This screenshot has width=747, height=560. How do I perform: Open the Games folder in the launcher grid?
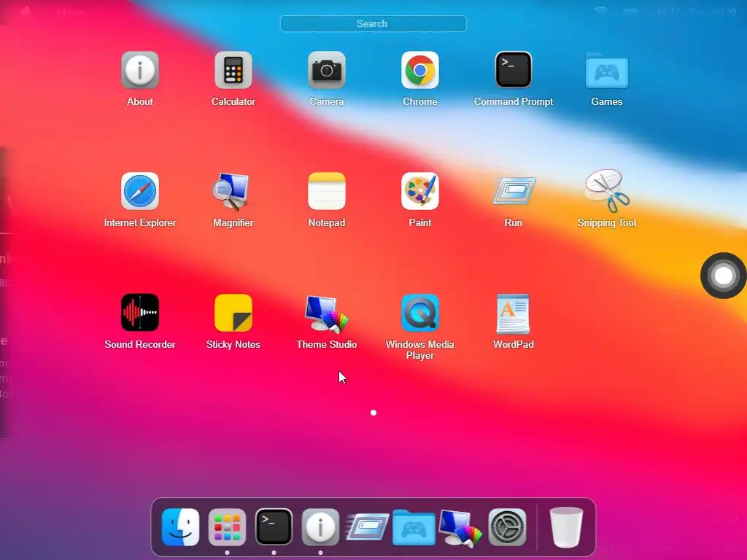point(606,71)
